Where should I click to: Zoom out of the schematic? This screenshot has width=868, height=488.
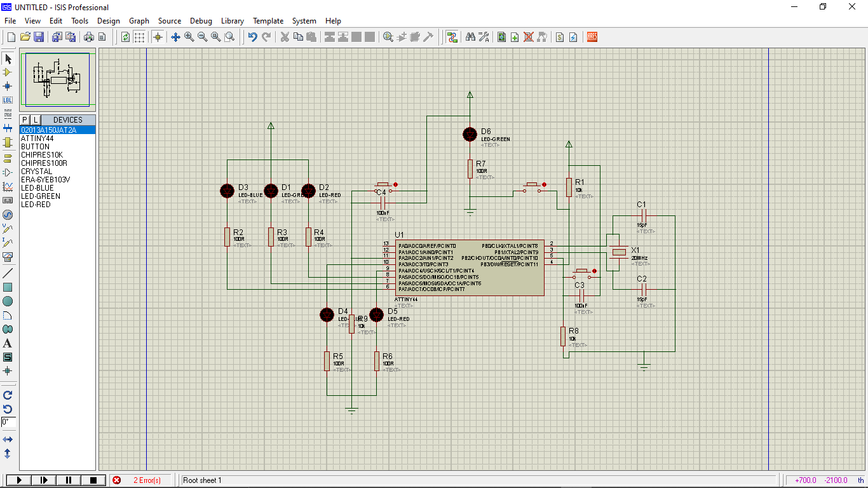point(202,37)
